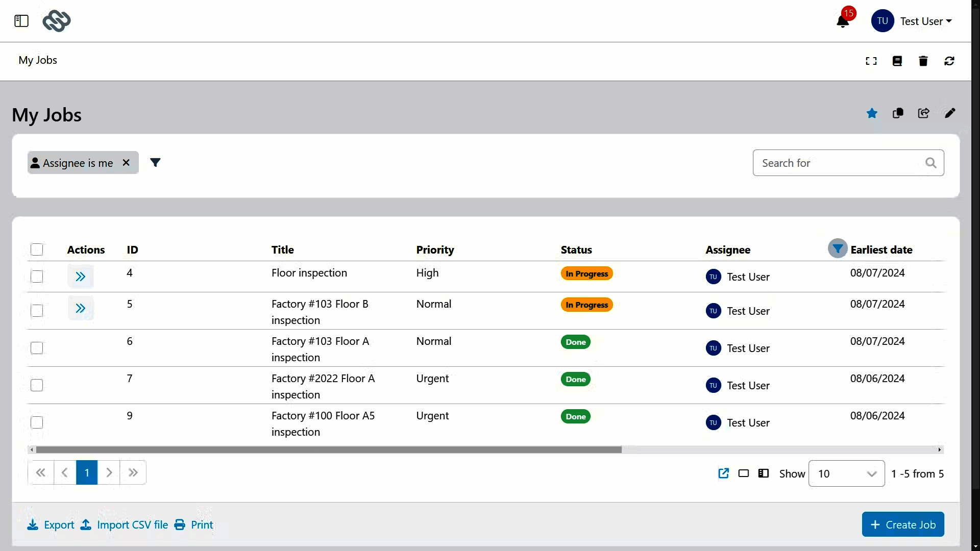Image resolution: width=980 pixels, height=551 pixels.
Task: Click the Urgent priority for job 7
Action: pyautogui.click(x=432, y=379)
